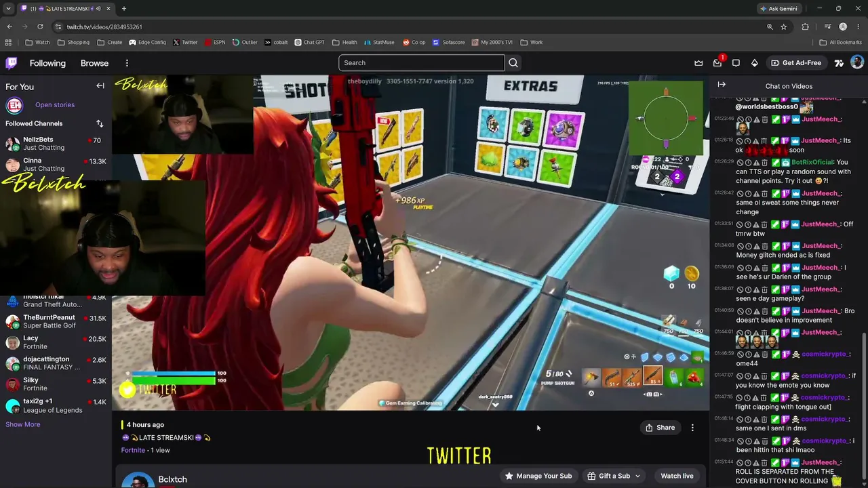Image resolution: width=868 pixels, height=488 pixels.
Task: Open the StatMuse bookmark
Action: 378,42
